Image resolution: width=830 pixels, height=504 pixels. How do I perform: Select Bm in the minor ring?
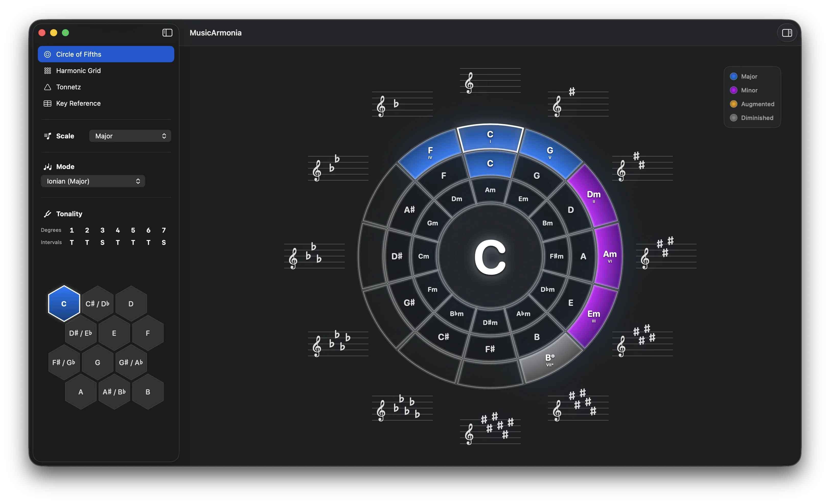point(547,223)
